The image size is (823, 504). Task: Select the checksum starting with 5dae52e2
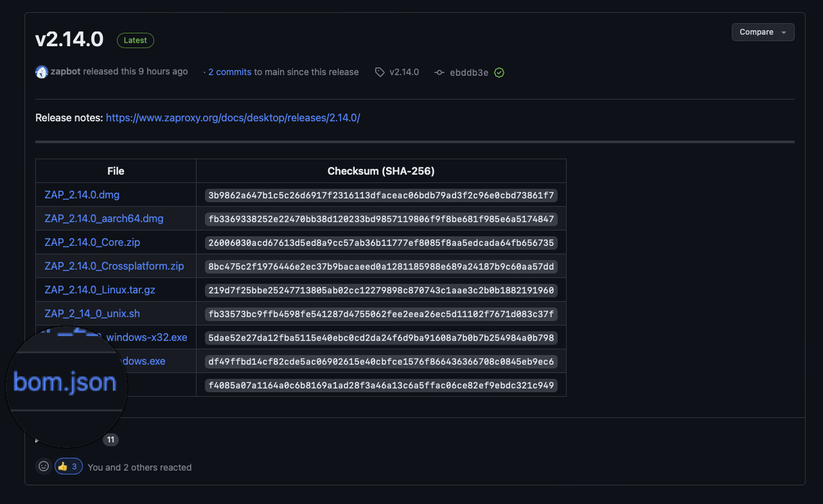381,338
